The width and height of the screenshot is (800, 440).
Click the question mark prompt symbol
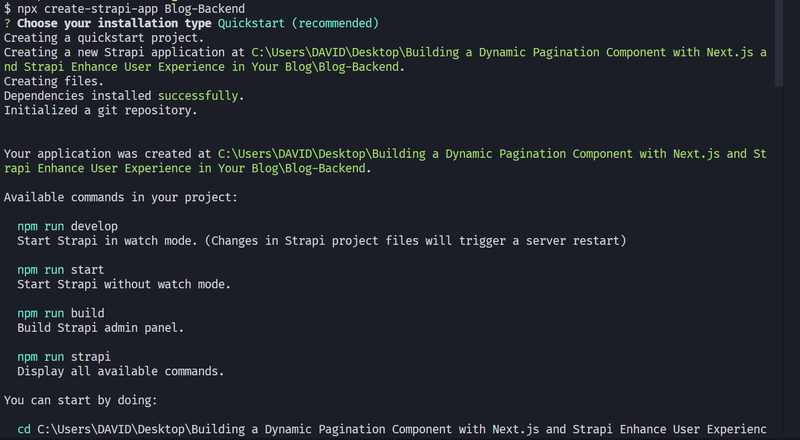(x=7, y=23)
